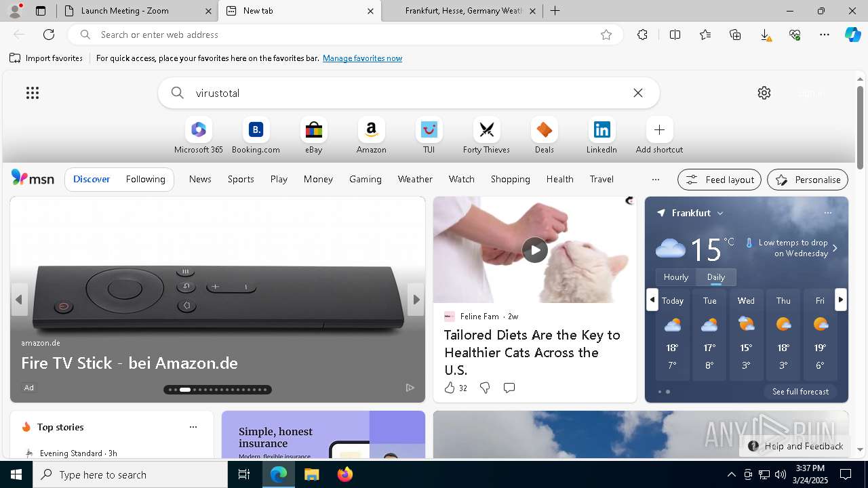868x488 pixels.
Task: Open the Downloads panel
Action: tap(765, 35)
